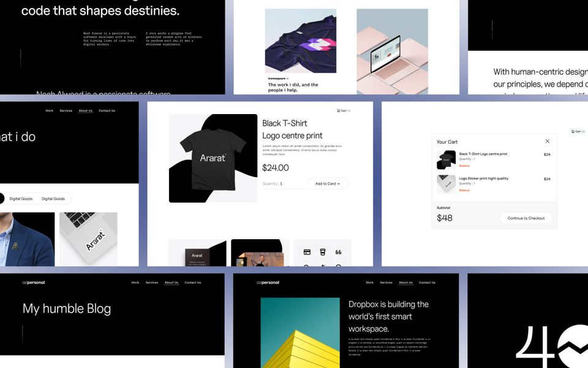This screenshot has width=588, height=368.
Task: Close the Your Cart popup with the X
Action: [x=548, y=141]
